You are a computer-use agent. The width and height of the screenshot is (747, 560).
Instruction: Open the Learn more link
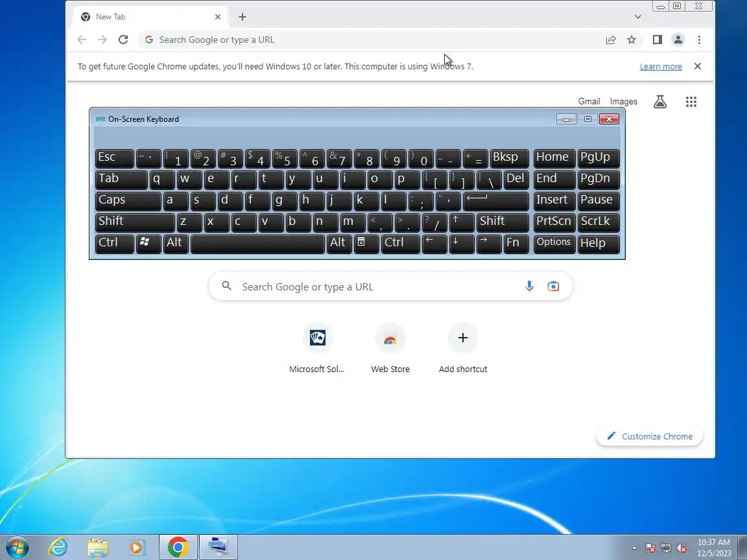click(660, 66)
